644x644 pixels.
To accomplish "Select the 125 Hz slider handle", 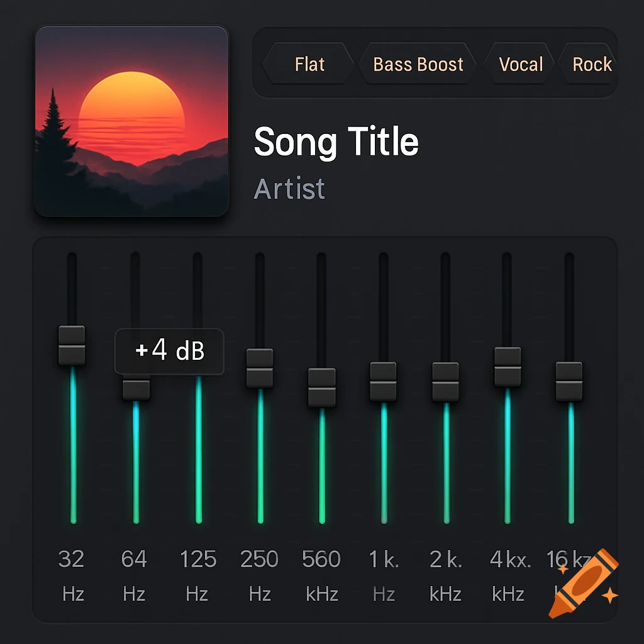I will point(197,358).
